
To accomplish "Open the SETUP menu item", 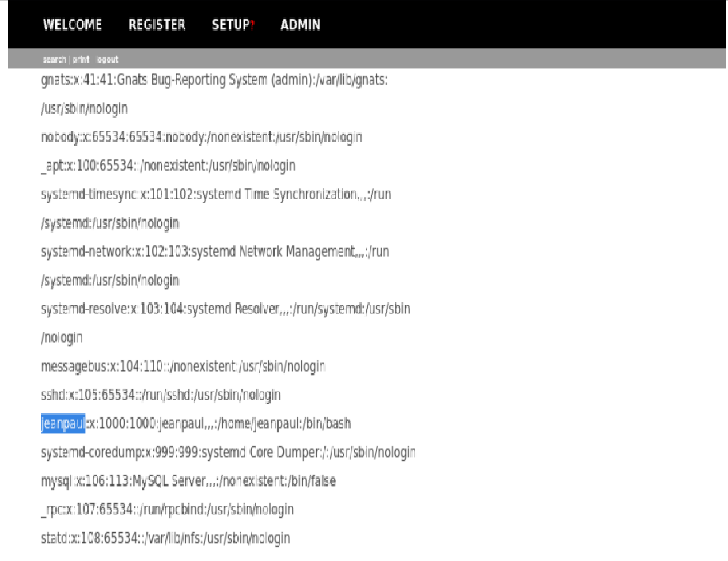I will click(230, 25).
